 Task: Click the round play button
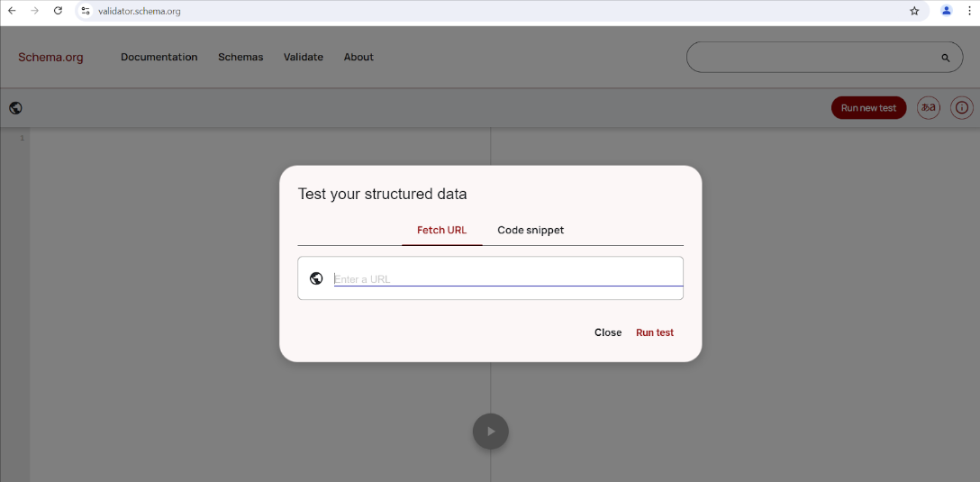pyautogui.click(x=491, y=432)
